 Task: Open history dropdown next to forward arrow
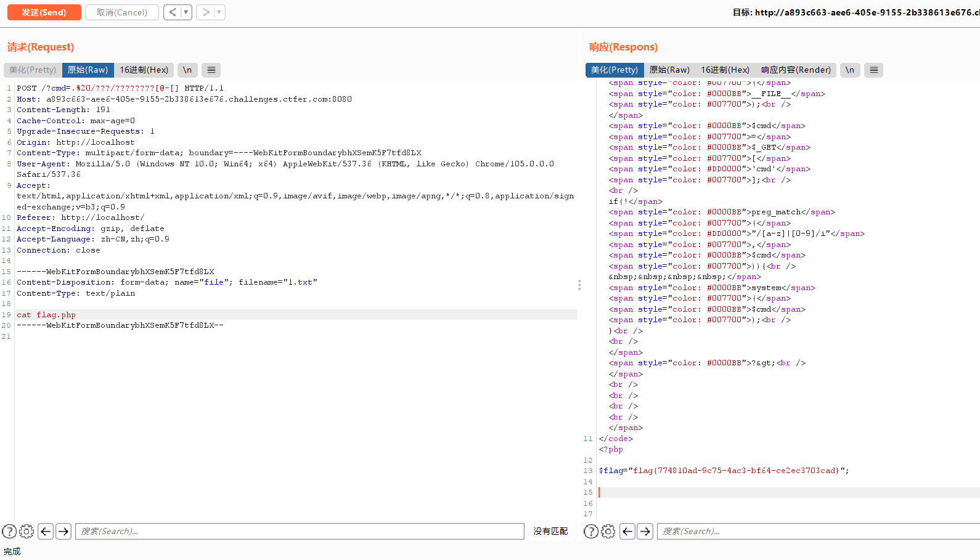[219, 12]
